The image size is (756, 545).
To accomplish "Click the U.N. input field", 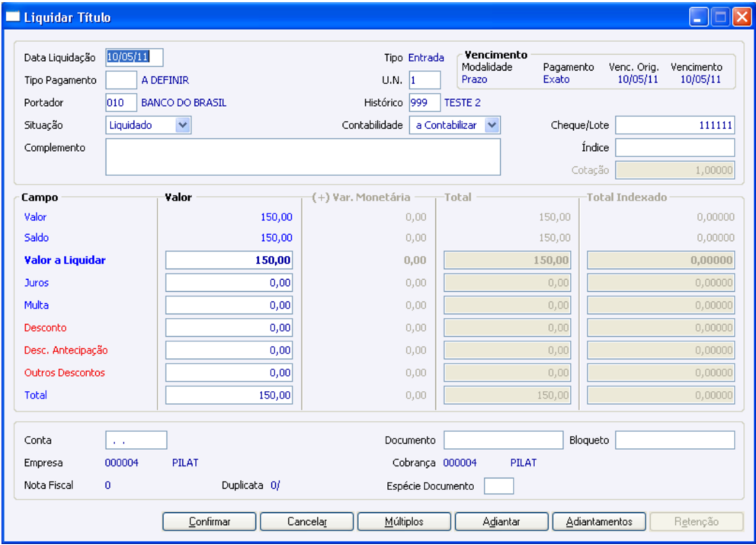I will [424, 79].
